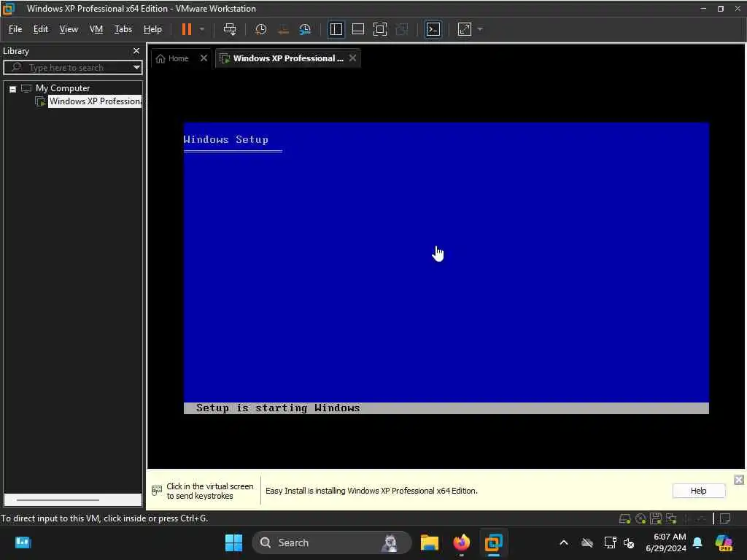This screenshot has height=560, width=747.
Task: Open stretch guest options dropdown arrow
Action: [480, 29]
